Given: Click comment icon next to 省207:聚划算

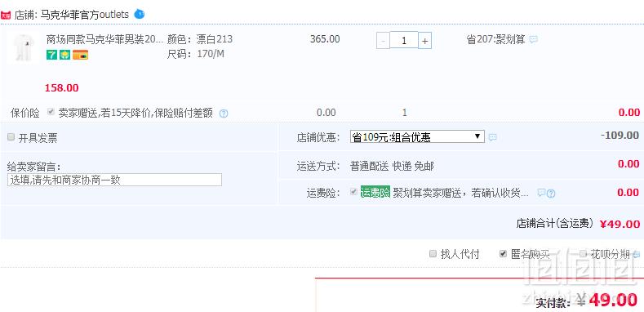Looking at the screenshot, I should (533, 40).
